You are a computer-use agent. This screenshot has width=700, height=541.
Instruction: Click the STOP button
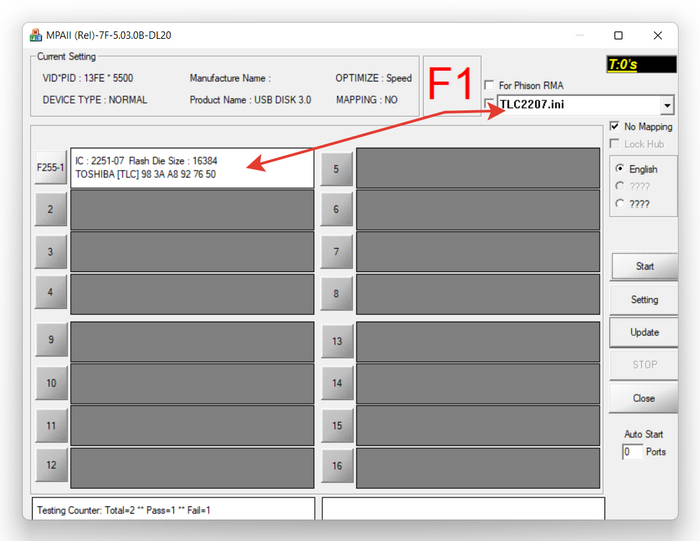pyautogui.click(x=644, y=365)
